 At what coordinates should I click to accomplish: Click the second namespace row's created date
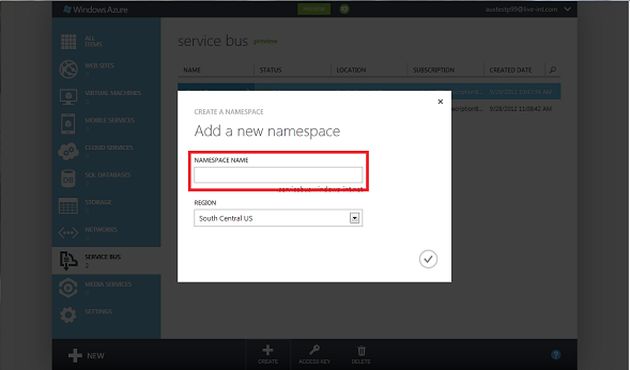520,108
